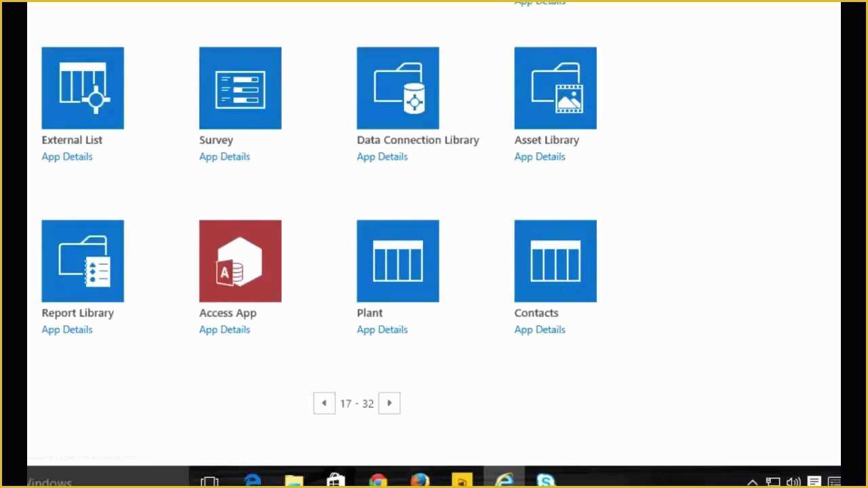Click the External List title text

(x=72, y=140)
